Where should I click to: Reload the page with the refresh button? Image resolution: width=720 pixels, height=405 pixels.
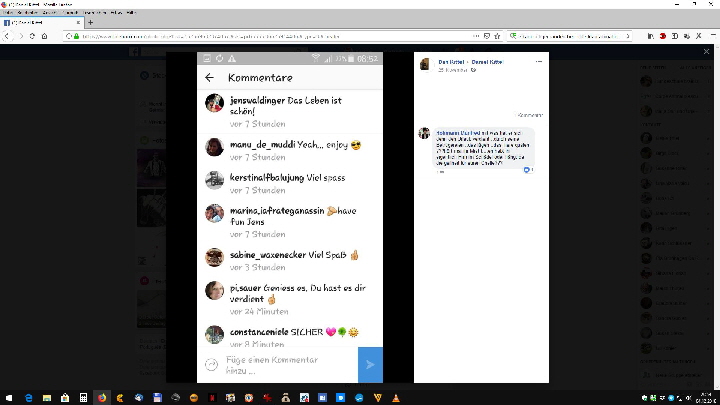coord(31,36)
